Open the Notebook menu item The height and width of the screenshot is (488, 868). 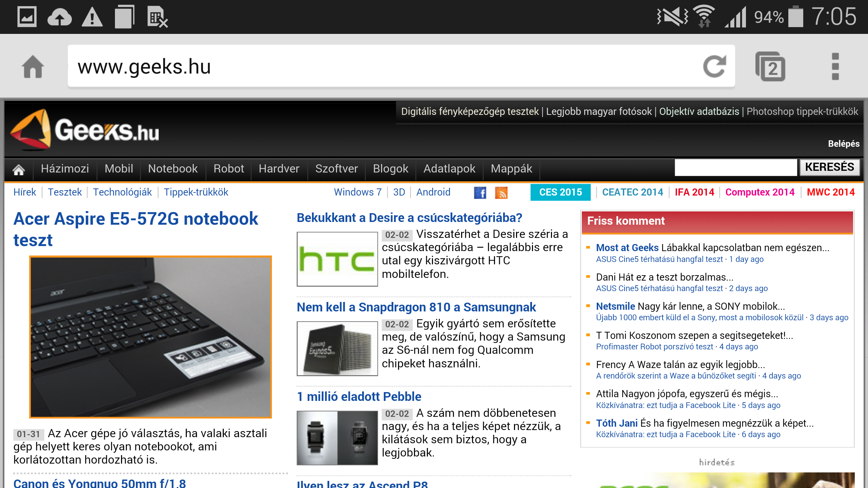(173, 169)
